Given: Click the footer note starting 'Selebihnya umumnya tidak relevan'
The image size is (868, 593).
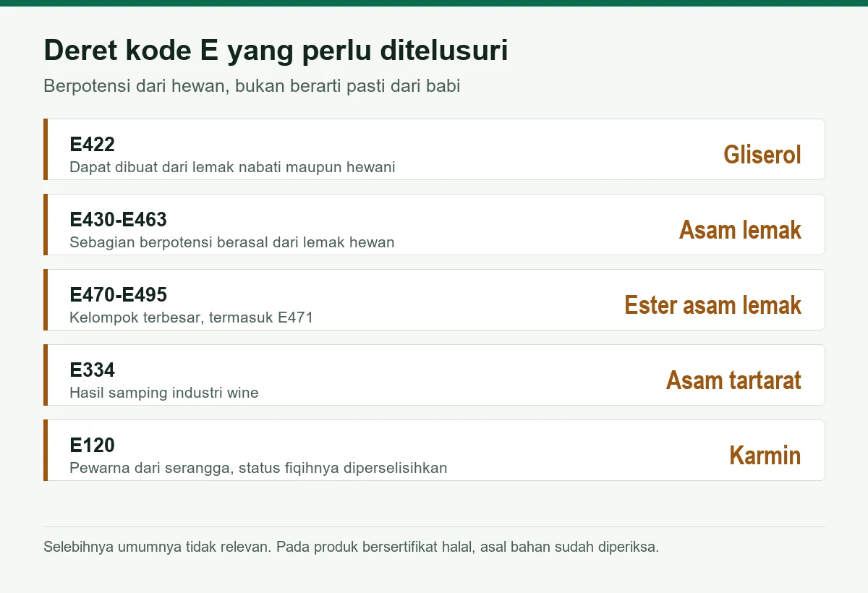Looking at the screenshot, I should (352, 547).
